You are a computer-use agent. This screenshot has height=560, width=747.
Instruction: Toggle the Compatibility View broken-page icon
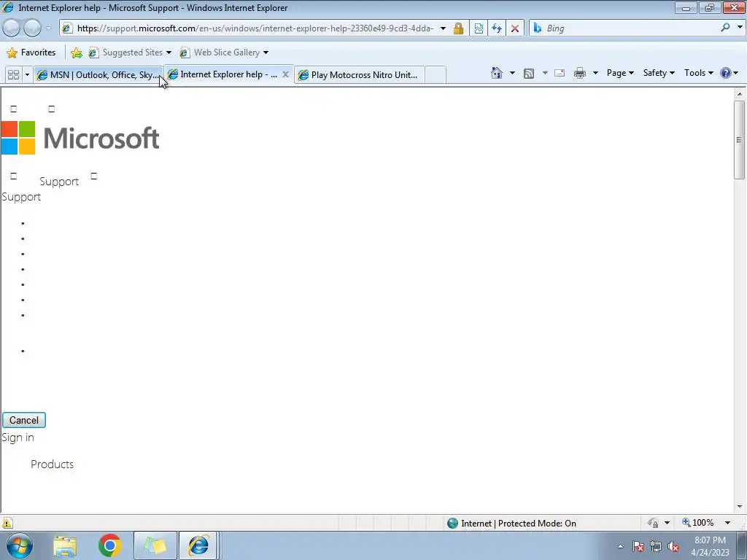tap(479, 28)
